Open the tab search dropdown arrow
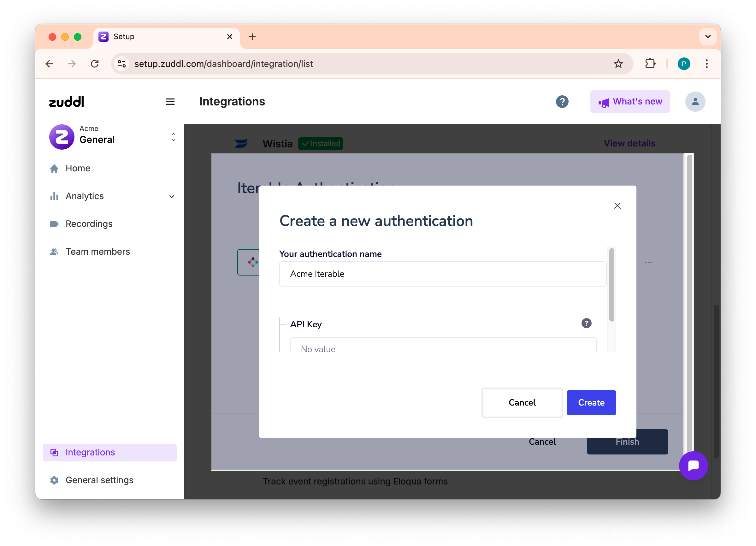Screen dimensions: 756x546 708,37
